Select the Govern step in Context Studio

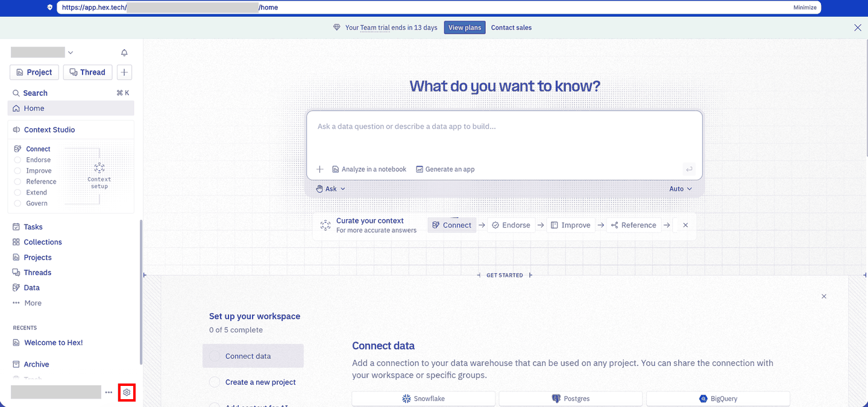(37, 203)
